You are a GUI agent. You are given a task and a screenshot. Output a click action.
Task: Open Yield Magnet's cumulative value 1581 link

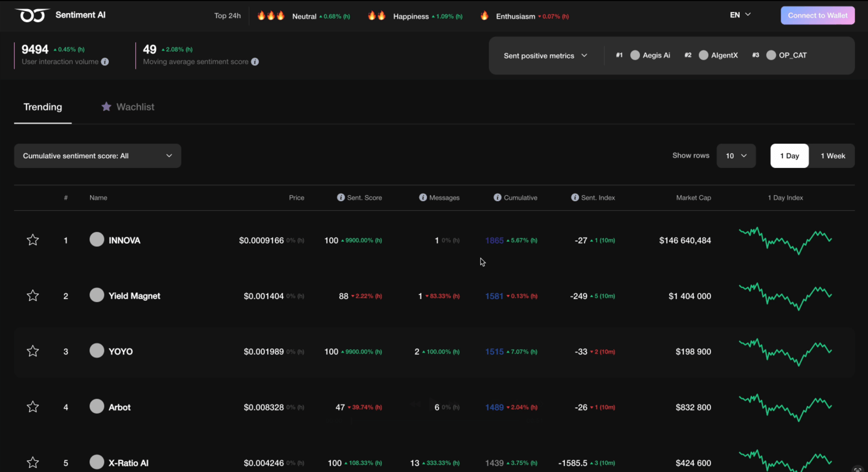[x=494, y=296]
